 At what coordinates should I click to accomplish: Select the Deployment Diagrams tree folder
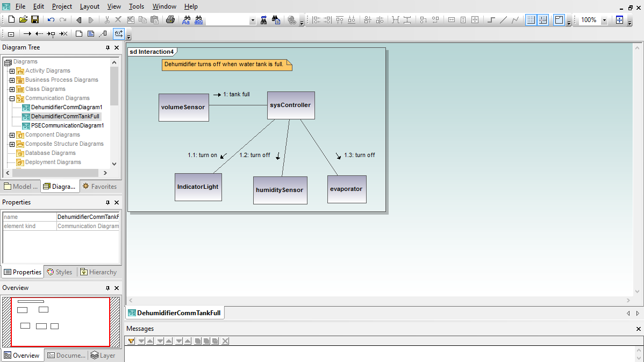(x=53, y=162)
